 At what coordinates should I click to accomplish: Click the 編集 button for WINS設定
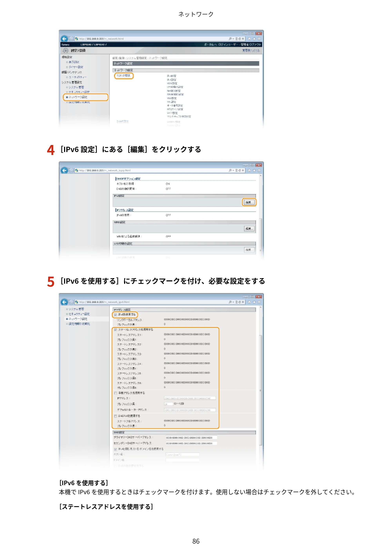(249, 229)
